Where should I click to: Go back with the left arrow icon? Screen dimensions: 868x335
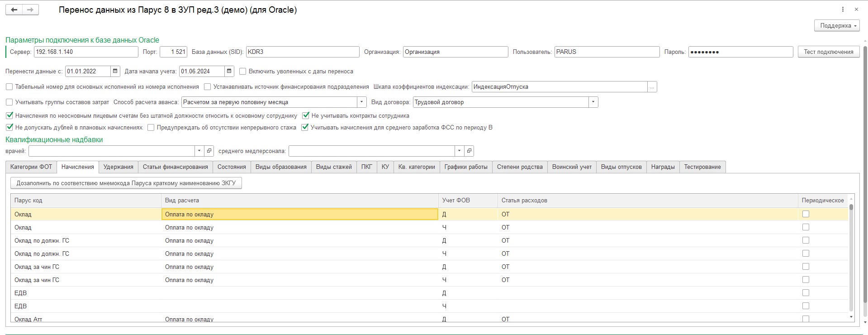pos(14,10)
